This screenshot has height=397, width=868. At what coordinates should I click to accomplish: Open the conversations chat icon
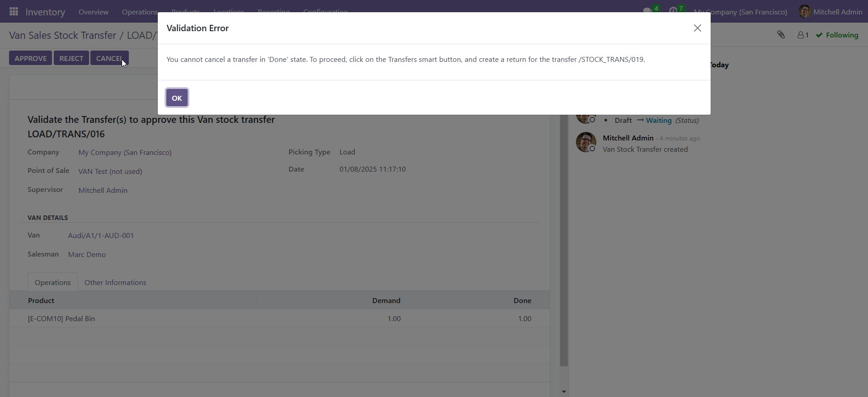(x=647, y=11)
